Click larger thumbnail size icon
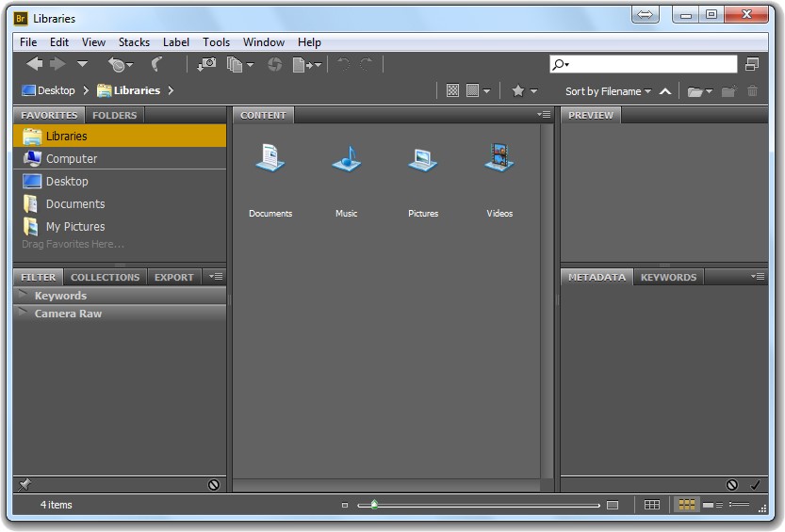 coord(613,505)
